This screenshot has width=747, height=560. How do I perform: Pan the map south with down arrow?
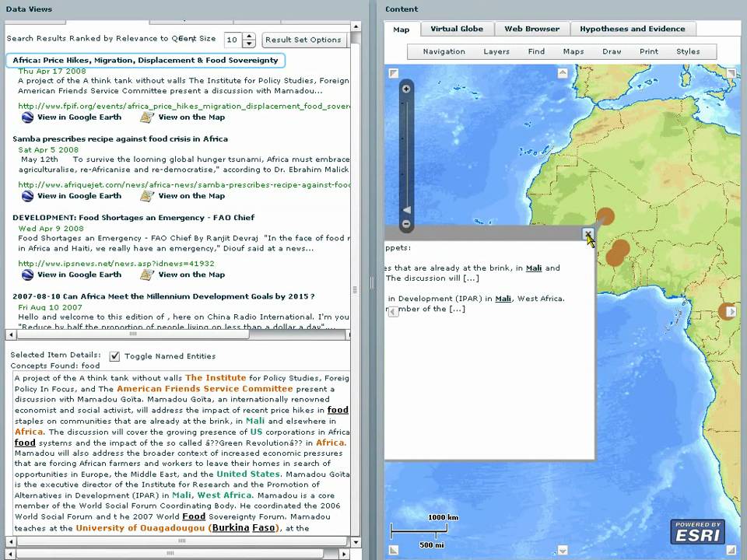coord(563,551)
